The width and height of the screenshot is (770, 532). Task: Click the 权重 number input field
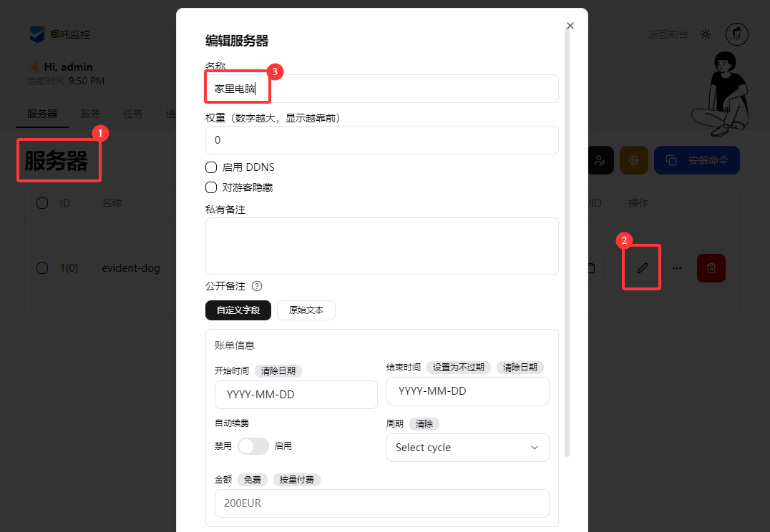(x=381, y=140)
